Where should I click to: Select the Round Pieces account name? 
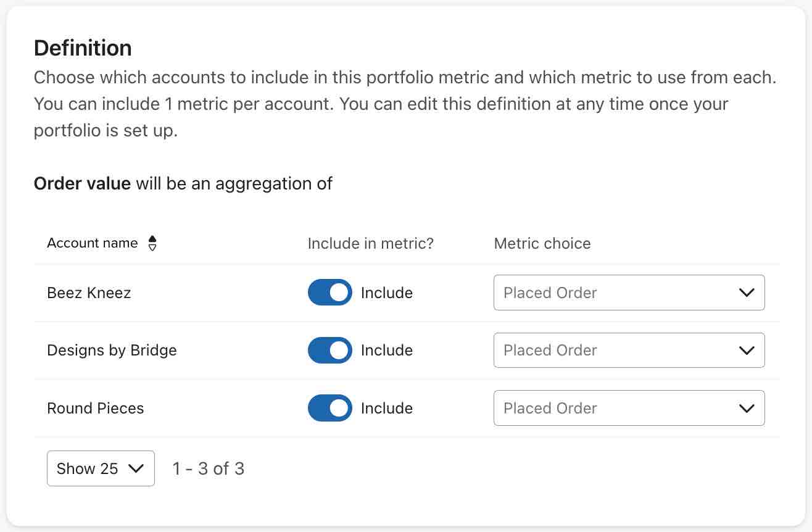pos(96,408)
